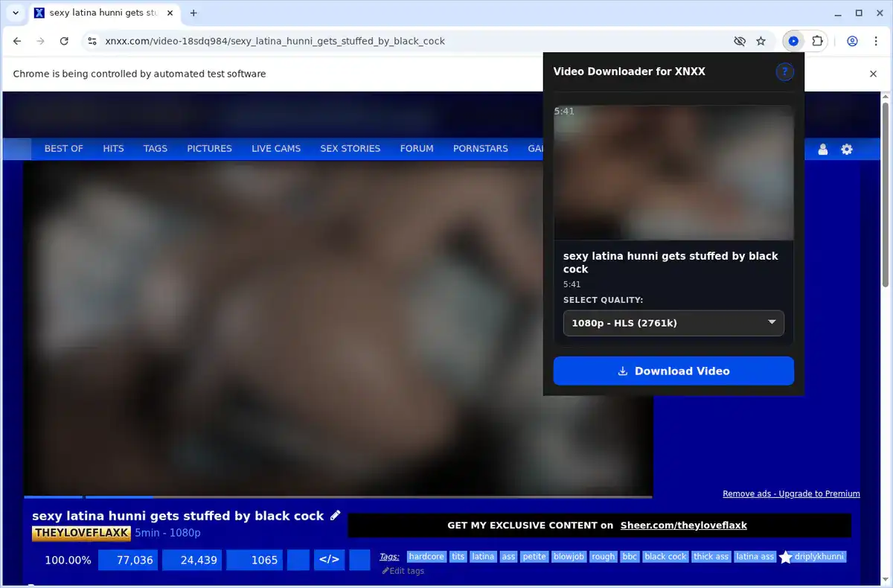Go forward to the next page

[x=40, y=41]
